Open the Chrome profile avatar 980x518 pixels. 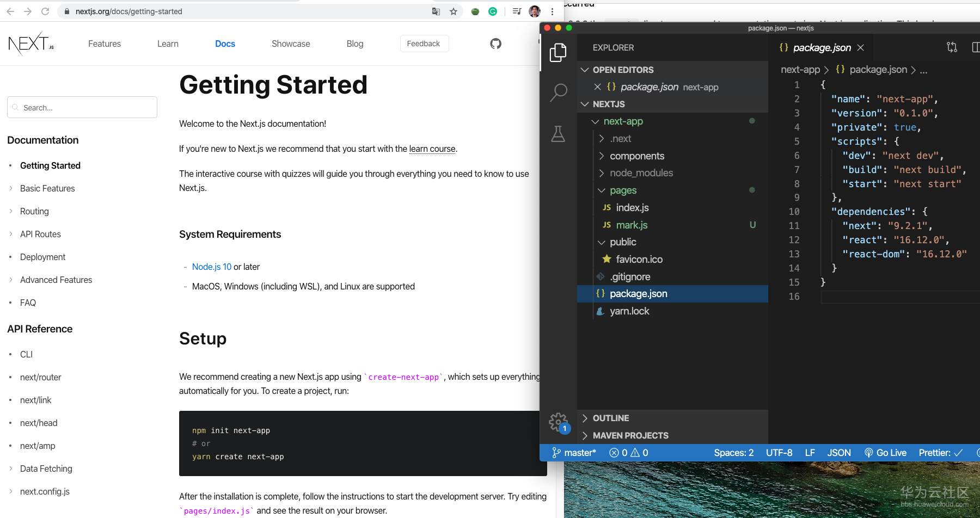(x=535, y=11)
